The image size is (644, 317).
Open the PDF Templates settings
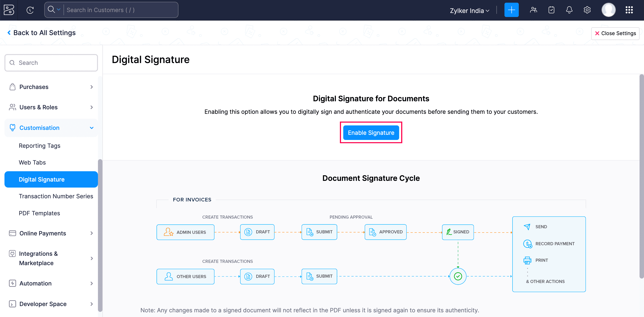39,213
